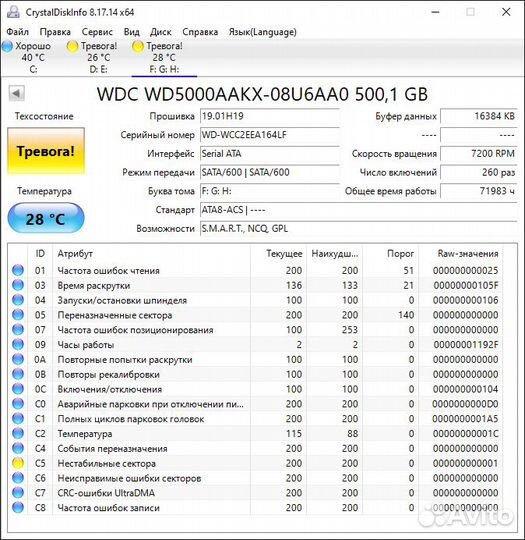Click raw value 0000001192F of Часы работы

[466, 345]
